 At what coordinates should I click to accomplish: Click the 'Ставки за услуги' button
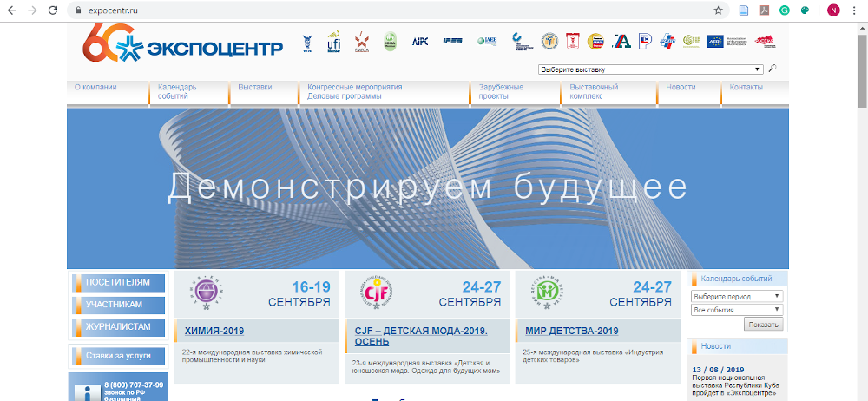(x=118, y=356)
